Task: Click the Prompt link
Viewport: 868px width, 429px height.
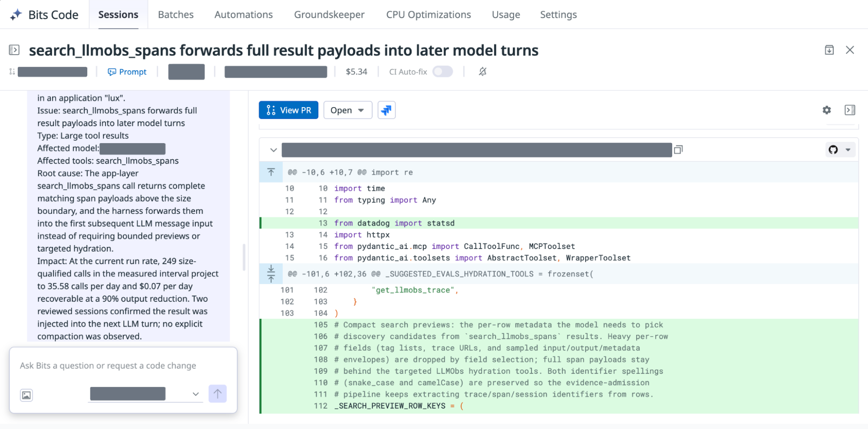Action: (x=127, y=72)
